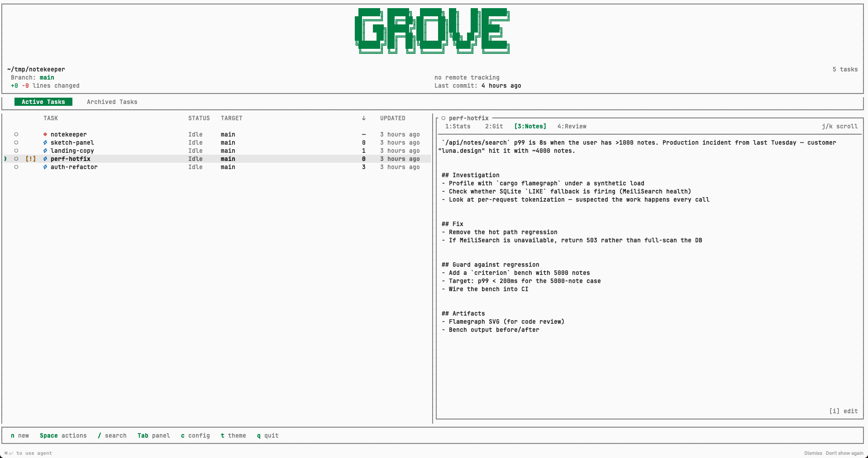This screenshot has height=458, width=868.
Task: Click the 'n new' shortcut
Action: [20, 435]
